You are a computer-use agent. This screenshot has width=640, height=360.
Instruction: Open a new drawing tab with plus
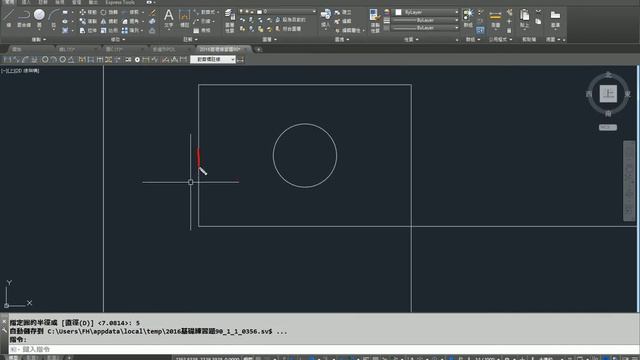(258, 49)
